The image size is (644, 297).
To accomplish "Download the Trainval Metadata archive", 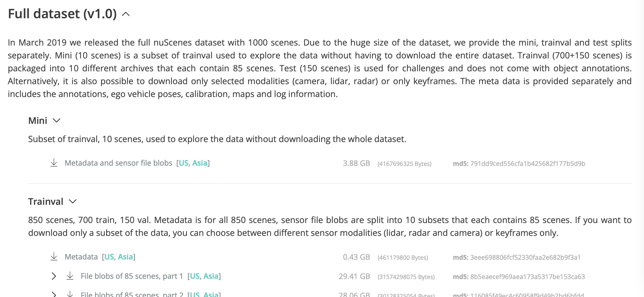I will click(54, 257).
